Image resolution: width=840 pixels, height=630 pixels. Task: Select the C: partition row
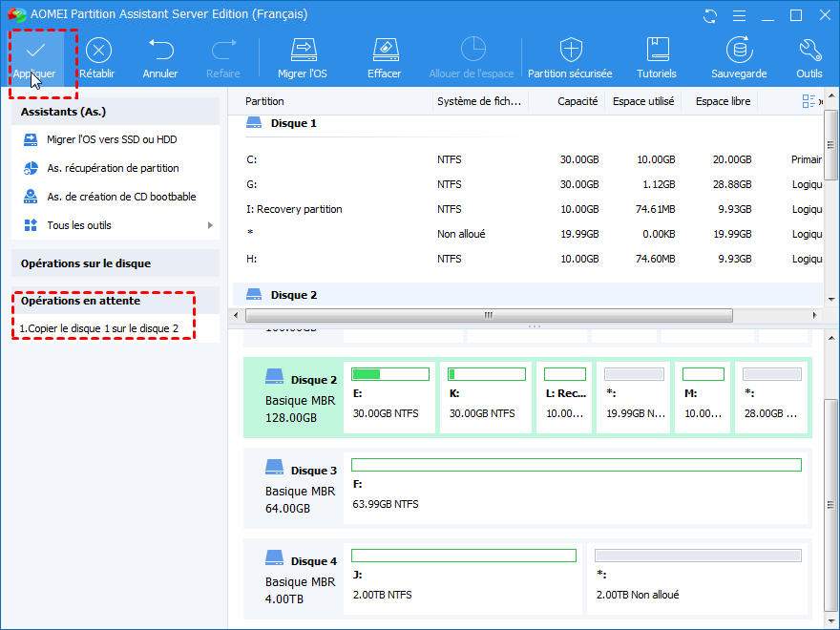(528, 159)
